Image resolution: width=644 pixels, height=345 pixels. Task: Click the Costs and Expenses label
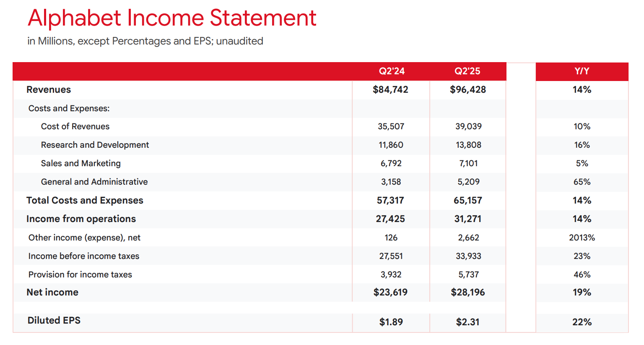tap(69, 108)
